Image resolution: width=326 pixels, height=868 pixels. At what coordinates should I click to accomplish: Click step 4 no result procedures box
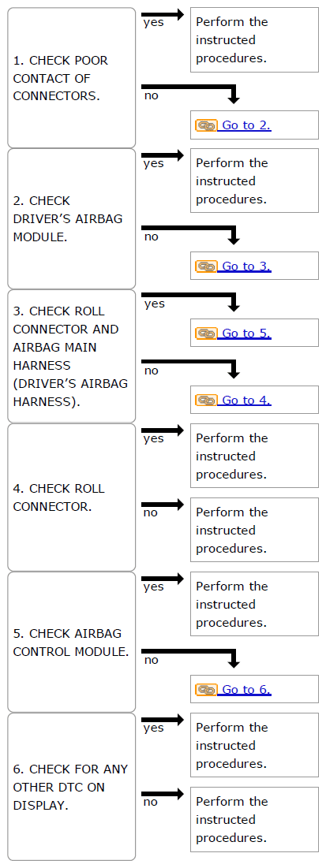click(254, 530)
